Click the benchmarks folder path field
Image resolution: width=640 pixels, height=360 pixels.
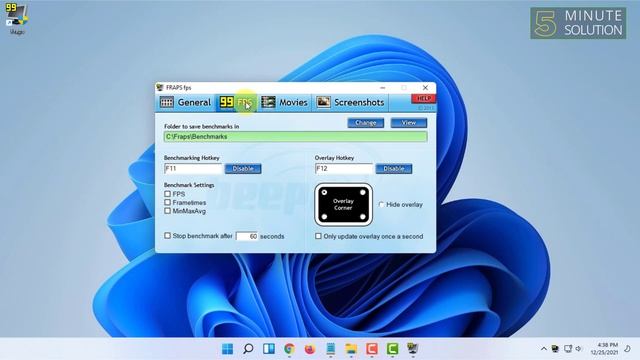tap(296, 136)
